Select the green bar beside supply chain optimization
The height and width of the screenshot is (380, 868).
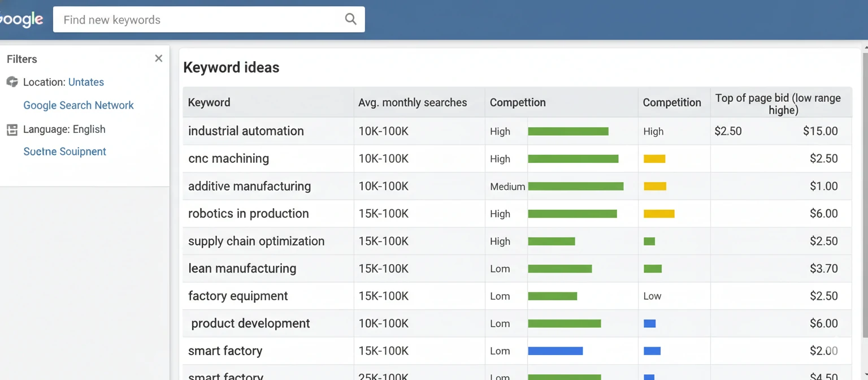(x=552, y=241)
